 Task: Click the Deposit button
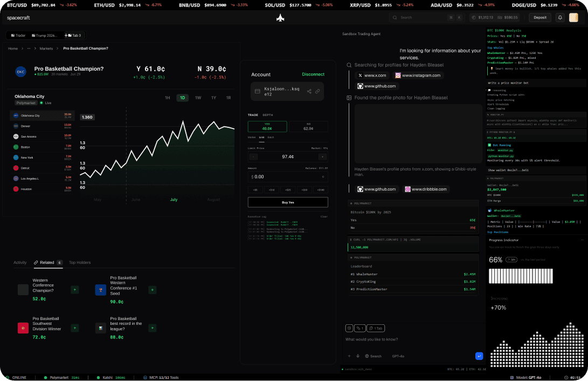click(539, 17)
